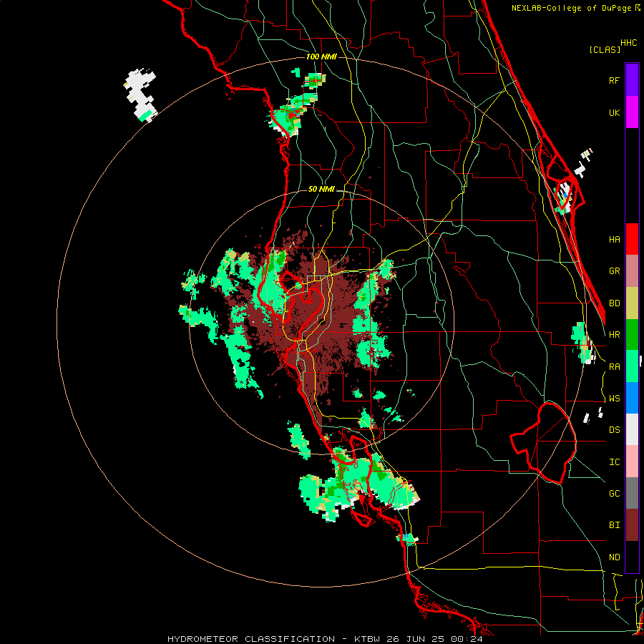The width and height of the screenshot is (644, 644).
Task: Click the WS blue legend swatch
Action: pos(632,398)
